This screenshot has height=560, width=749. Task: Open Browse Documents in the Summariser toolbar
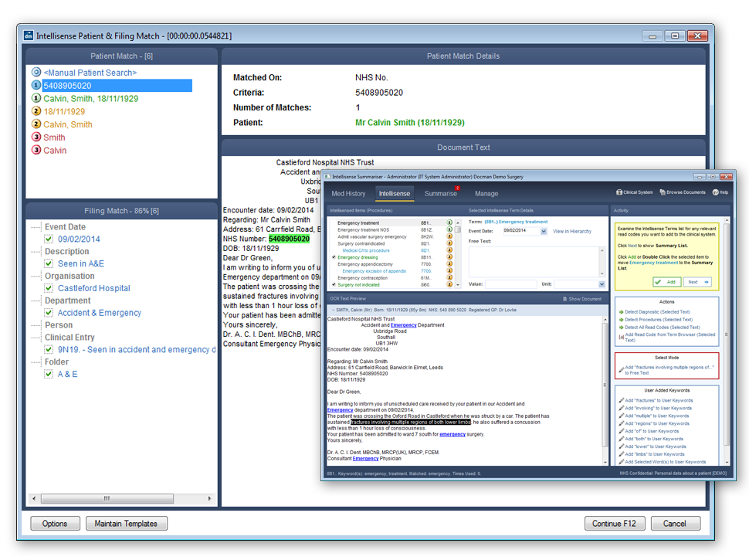point(682,192)
